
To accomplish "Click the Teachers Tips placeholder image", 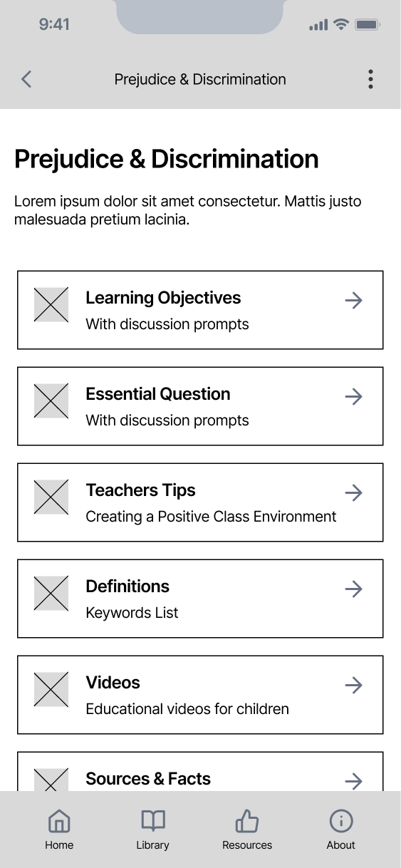I will (x=51, y=497).
